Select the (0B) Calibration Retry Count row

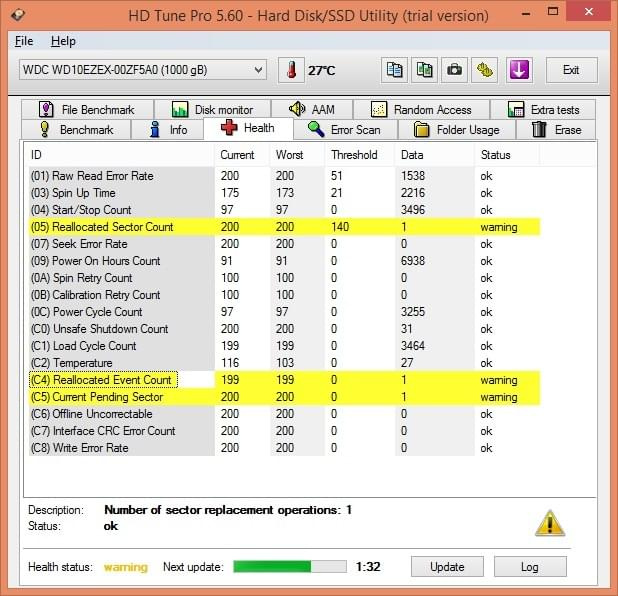(285, 295)
